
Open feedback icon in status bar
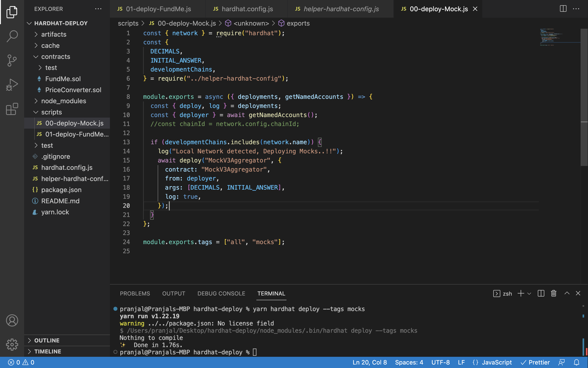click(562, 362)
